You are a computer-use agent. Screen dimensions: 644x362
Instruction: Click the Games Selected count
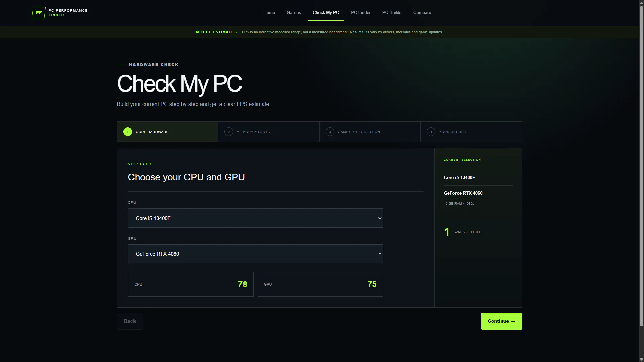[x=446, y=232]
